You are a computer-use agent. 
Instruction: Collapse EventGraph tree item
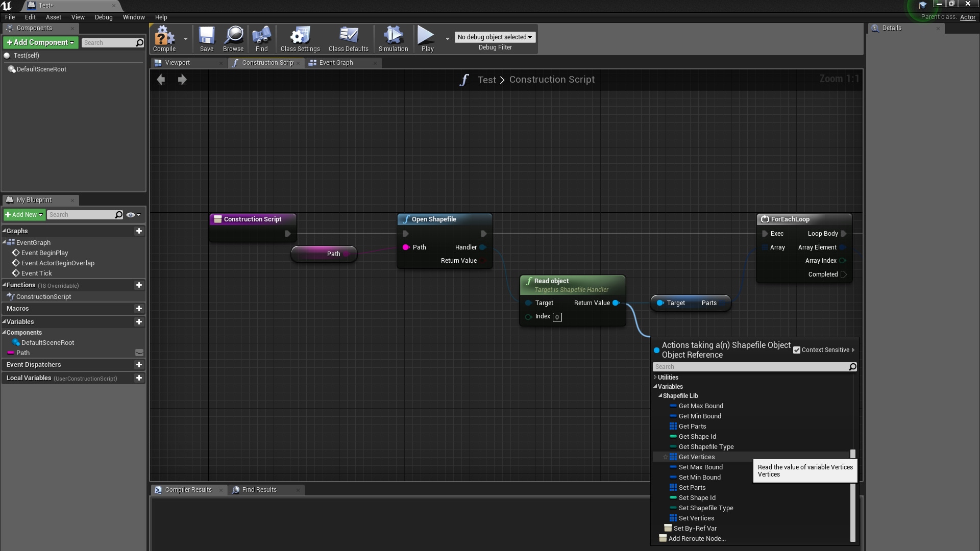4,242
